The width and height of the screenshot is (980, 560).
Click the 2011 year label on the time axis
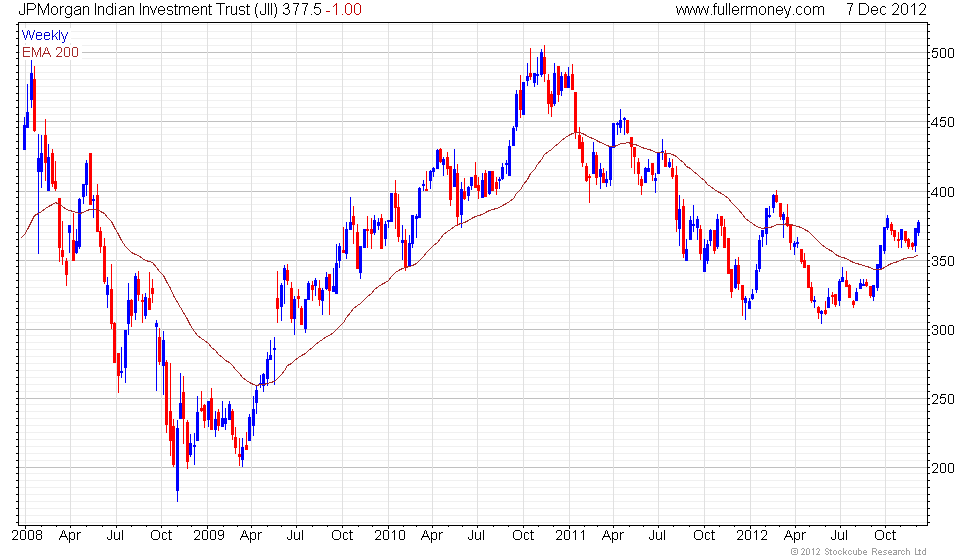(x=571, y=535)
